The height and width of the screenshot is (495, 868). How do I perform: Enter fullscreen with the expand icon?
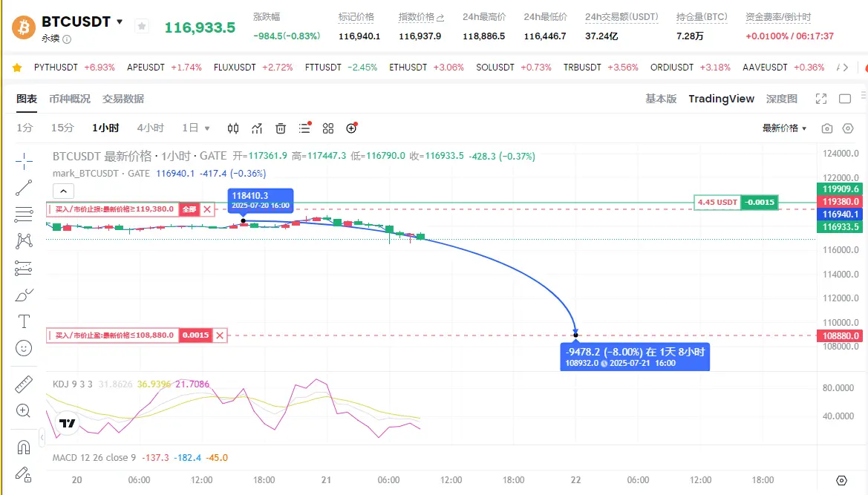pyautogui.click(x=821, y=99)
